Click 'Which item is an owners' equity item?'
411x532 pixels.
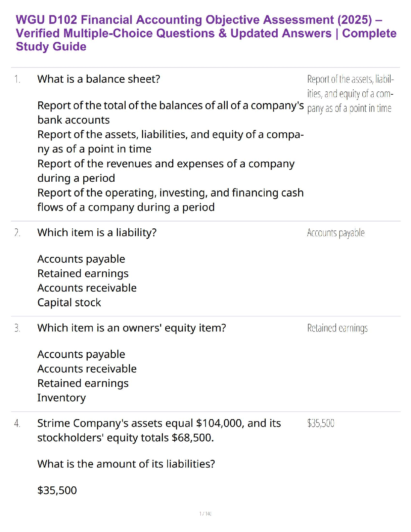pos(132,328)
